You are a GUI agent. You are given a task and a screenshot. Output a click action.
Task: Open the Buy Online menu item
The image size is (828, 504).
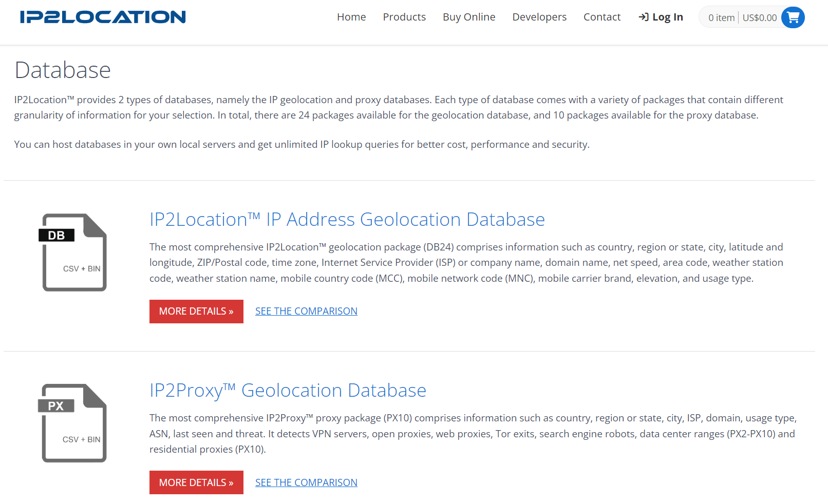tap(469, 16)
